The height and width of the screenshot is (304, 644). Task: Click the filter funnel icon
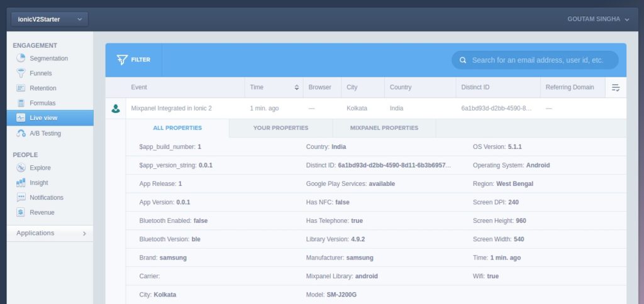click(x=122, y=60)
